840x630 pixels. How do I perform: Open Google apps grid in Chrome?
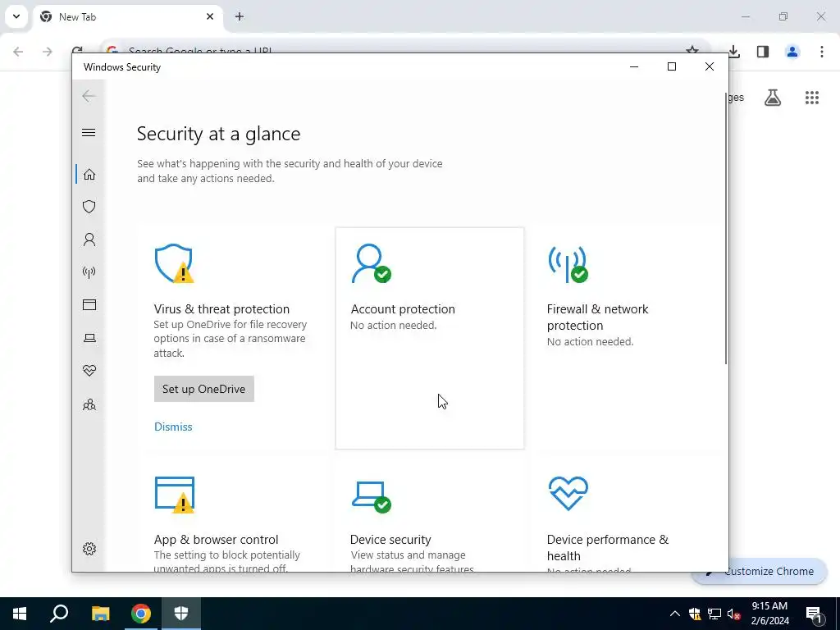(x=812, y=98)
